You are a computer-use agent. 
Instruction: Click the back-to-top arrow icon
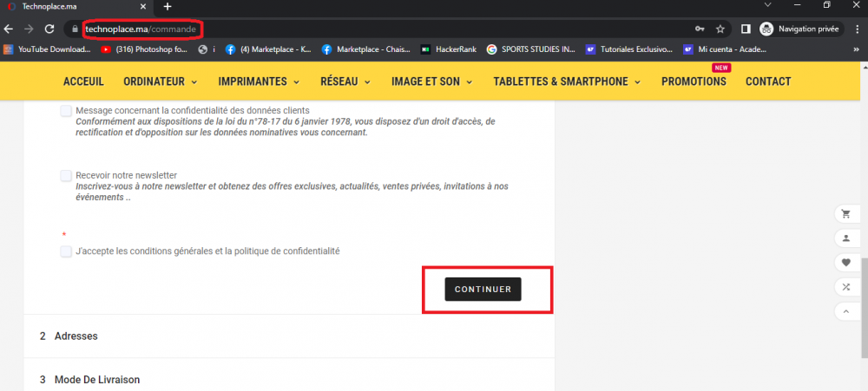tap(845, 311)
